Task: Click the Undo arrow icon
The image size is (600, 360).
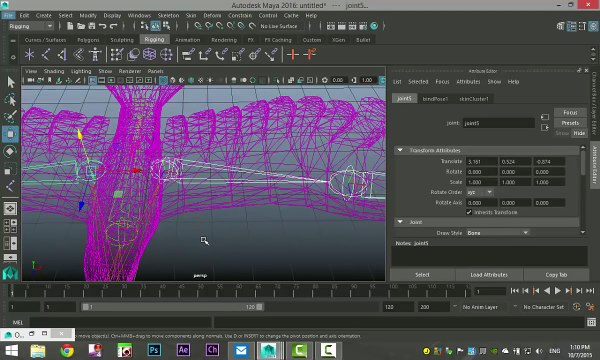Action: pyautogui.click(x=102, y=26)
